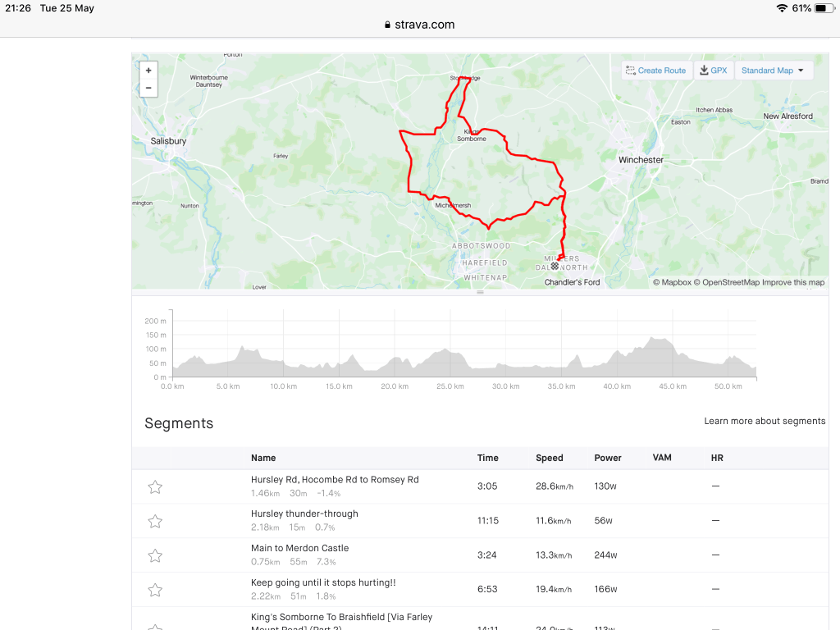The height and width of the screenshot is (630, 840).
Task: Star the Hursley thunder-through segment
Action: coord(155,522)
